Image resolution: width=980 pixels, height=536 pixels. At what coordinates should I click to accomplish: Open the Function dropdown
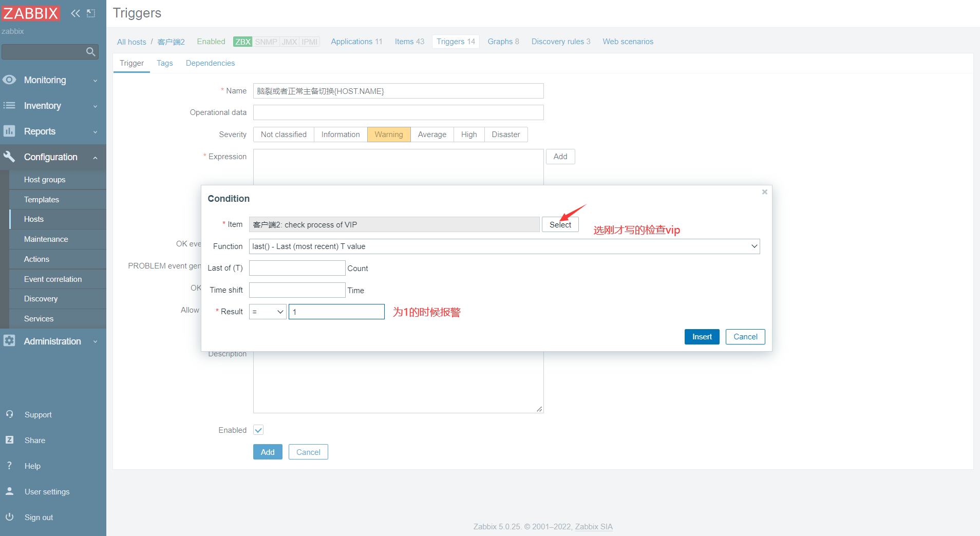pyautogui.click(x=504, y=246)
